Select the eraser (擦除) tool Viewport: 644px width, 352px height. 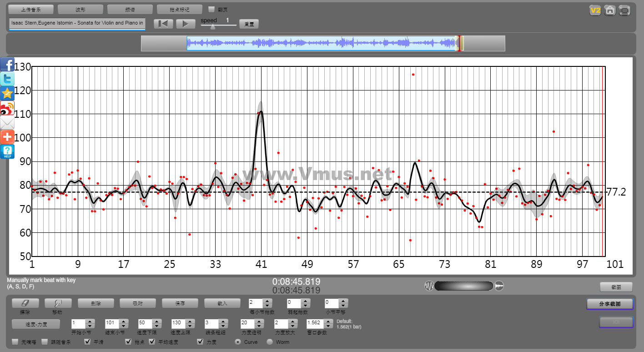coord(25,303)
